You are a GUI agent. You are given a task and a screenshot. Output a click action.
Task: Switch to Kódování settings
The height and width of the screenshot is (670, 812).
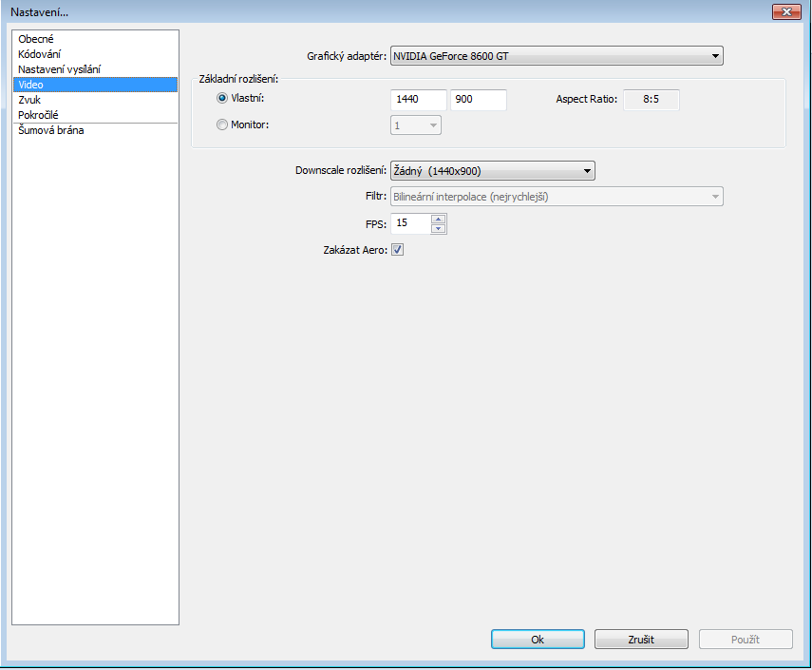click(95, 54)
